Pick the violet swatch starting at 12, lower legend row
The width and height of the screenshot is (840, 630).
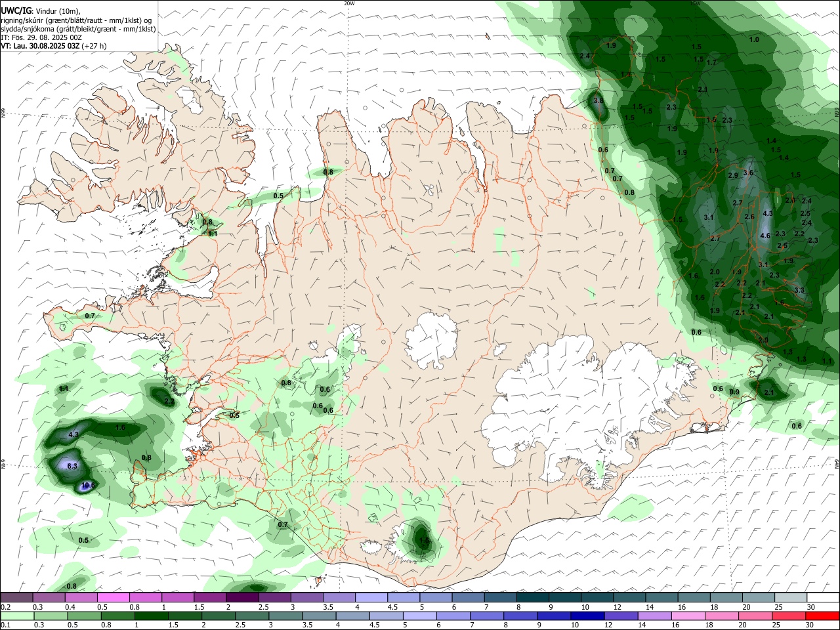[620, 616]
